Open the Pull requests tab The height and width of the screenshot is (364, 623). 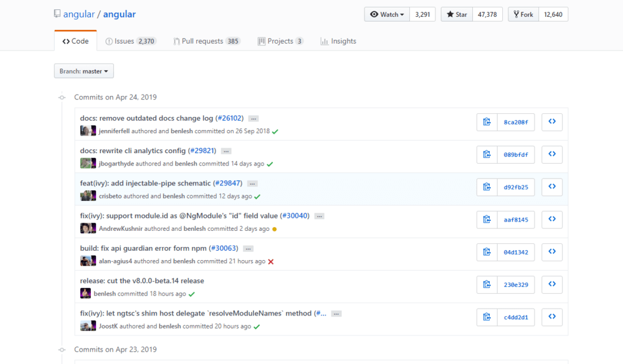(x=207, y=41)
